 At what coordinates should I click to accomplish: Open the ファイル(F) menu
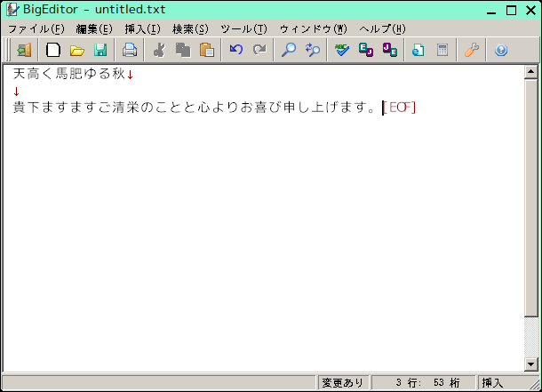36,29
